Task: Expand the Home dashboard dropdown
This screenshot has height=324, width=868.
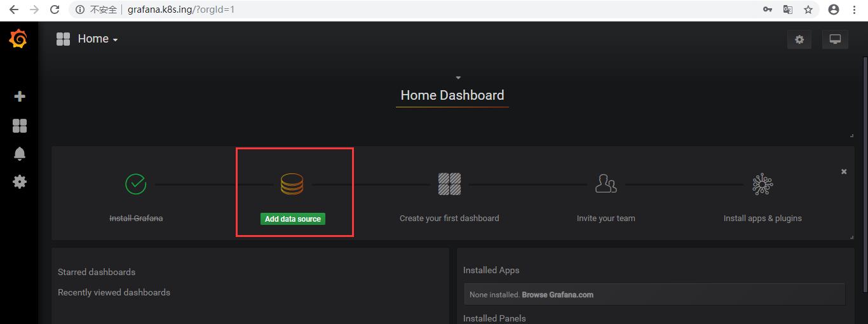Action: [x=98, y=39]
